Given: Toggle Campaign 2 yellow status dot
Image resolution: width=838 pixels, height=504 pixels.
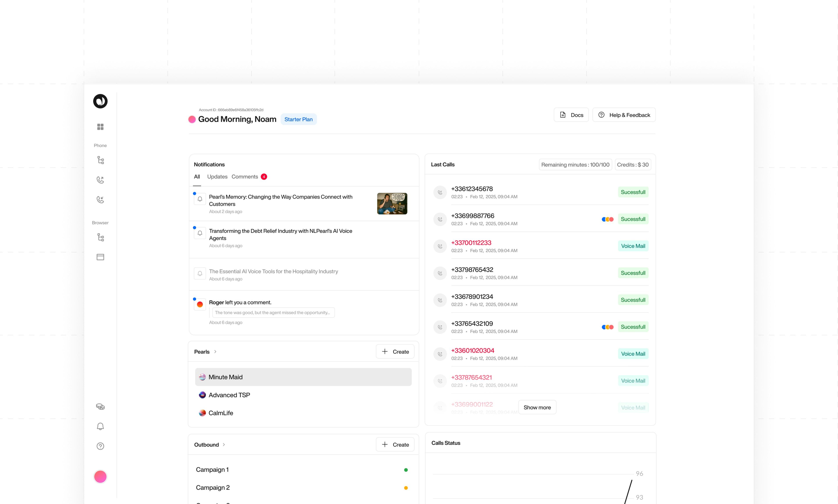Looking at the screenshot, I should 406,488.
